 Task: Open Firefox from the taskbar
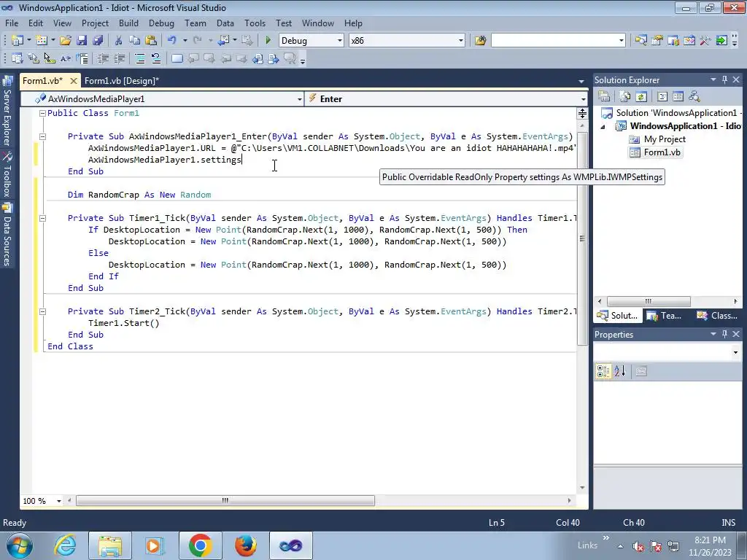[245, 545]
